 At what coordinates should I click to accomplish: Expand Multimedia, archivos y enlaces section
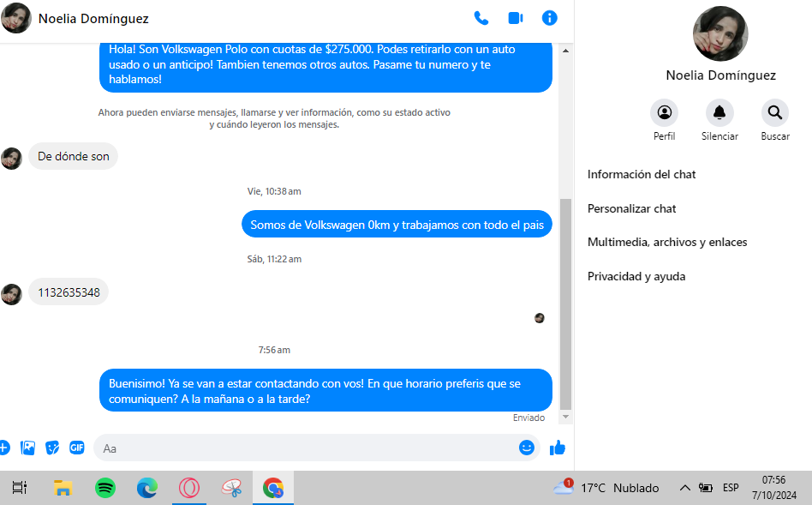pos(667,242)
